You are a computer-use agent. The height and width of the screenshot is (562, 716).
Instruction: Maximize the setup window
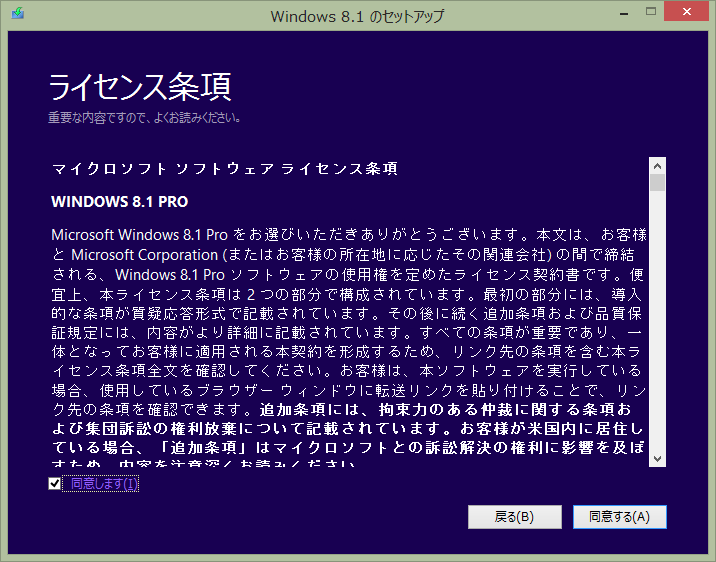pos(651,12)
